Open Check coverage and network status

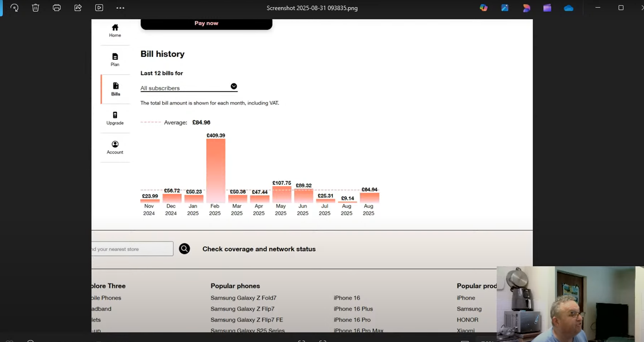(x=259, y=249)
